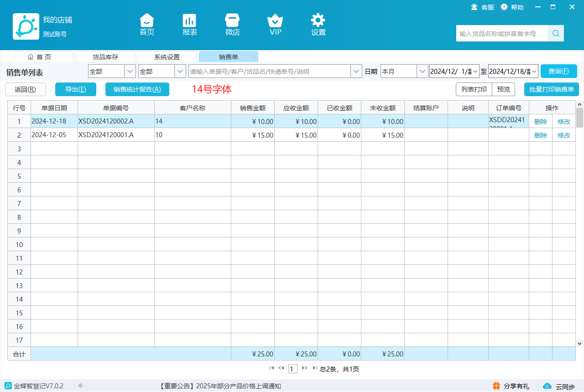584x392 pixels.
Task: Click the 导出(E) button
Action: click(x=76, y=89)
